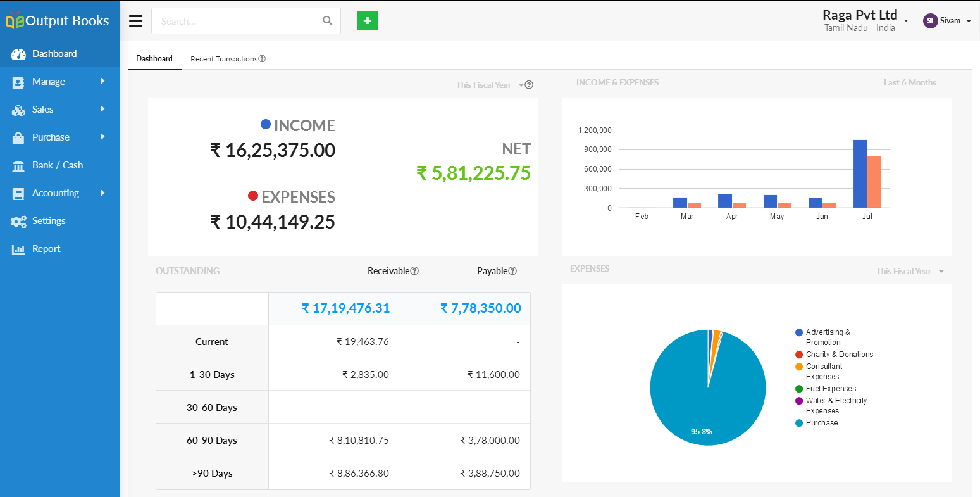This screenshot has height=497, width=980.
Task: Click the >90 Days receivable ₹ 8,86,366.80
Action: [x=359, y=474]
